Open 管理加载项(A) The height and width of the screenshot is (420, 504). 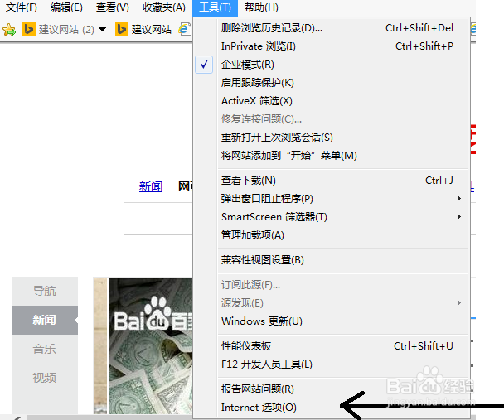point(332,235)
